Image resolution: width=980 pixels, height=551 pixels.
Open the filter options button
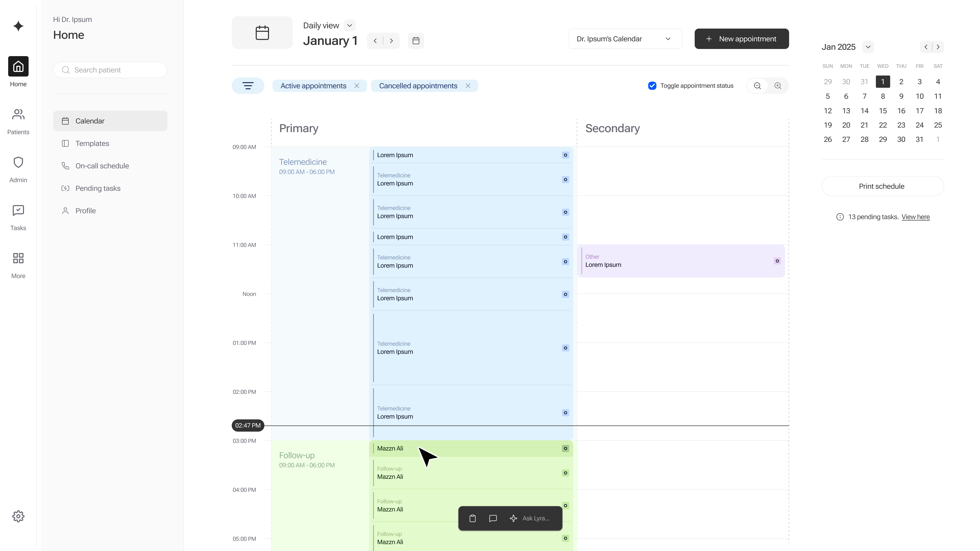click(x=248, y=85)
